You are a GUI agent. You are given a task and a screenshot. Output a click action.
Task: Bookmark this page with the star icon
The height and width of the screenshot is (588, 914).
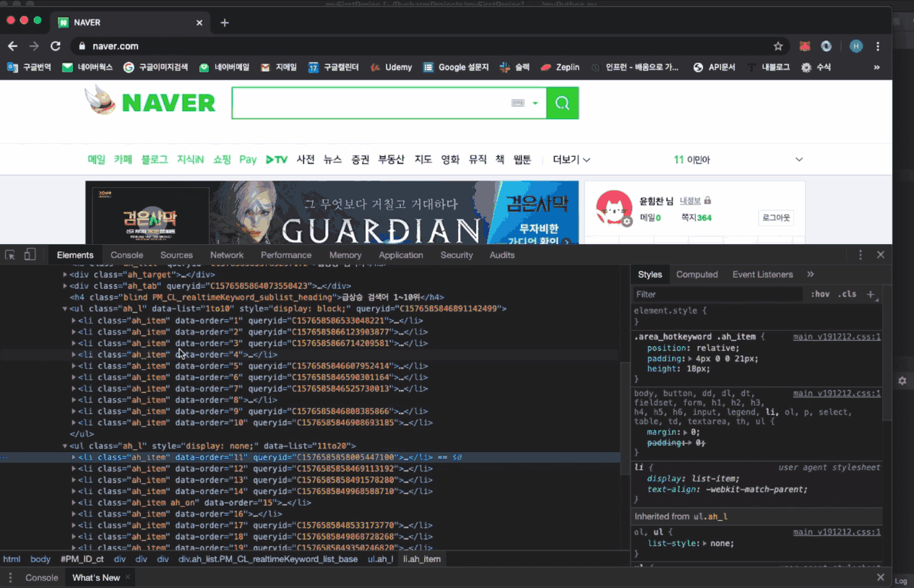coord(778,46)
